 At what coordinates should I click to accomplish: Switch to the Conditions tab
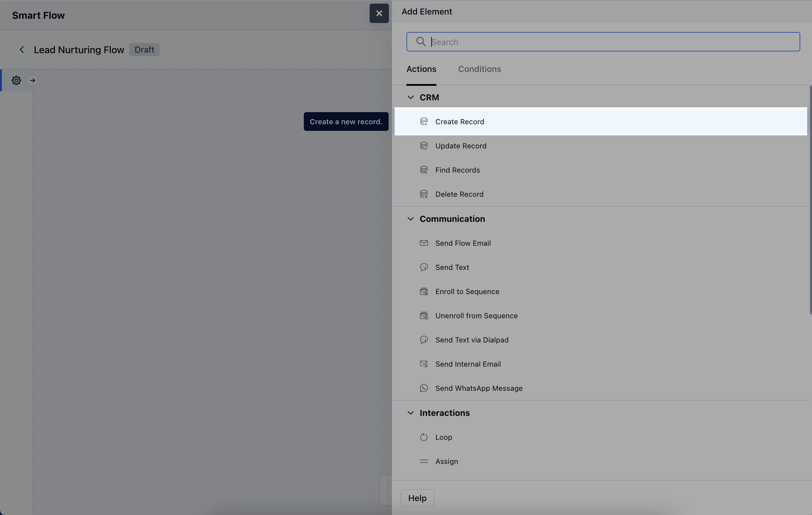480,69
